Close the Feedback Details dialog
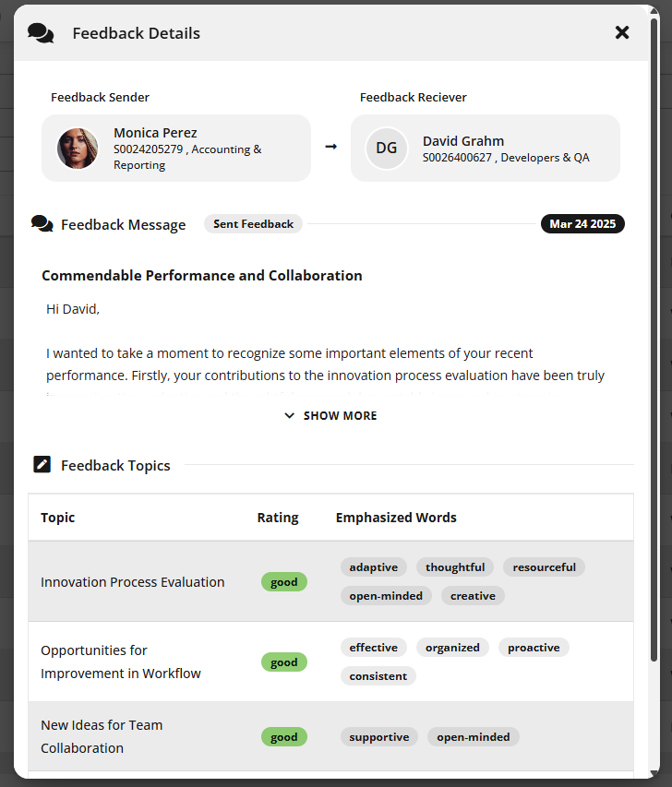Screen dimensions: 672x787 pyautogui.click(x=622, y=32)
